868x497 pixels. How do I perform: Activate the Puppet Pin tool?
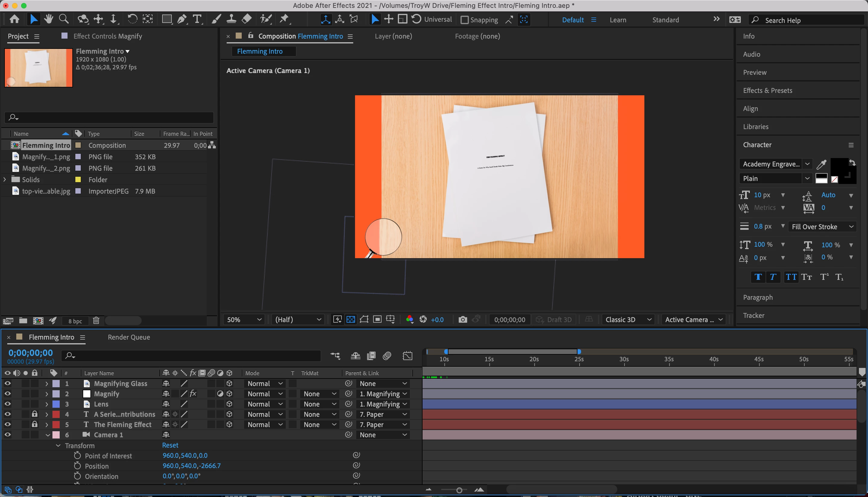coord(284,19)
